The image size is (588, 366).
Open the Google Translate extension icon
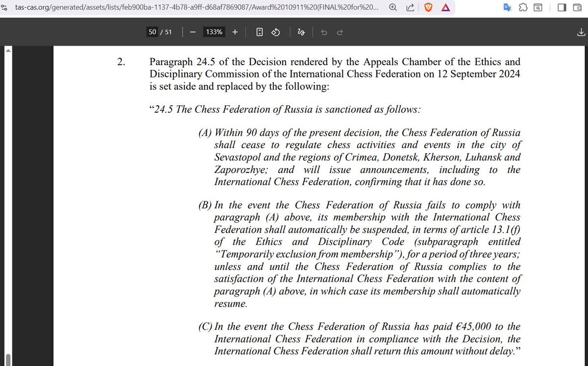(507, 7)
